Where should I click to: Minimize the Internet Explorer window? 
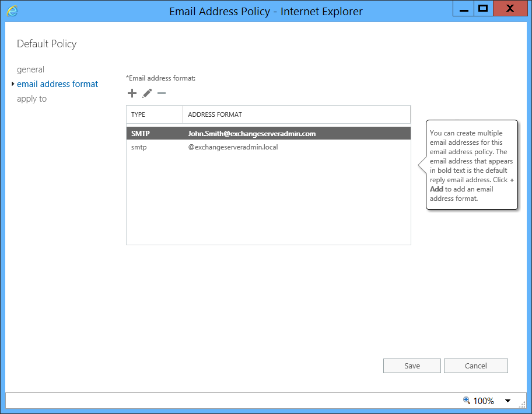[464, 9]
